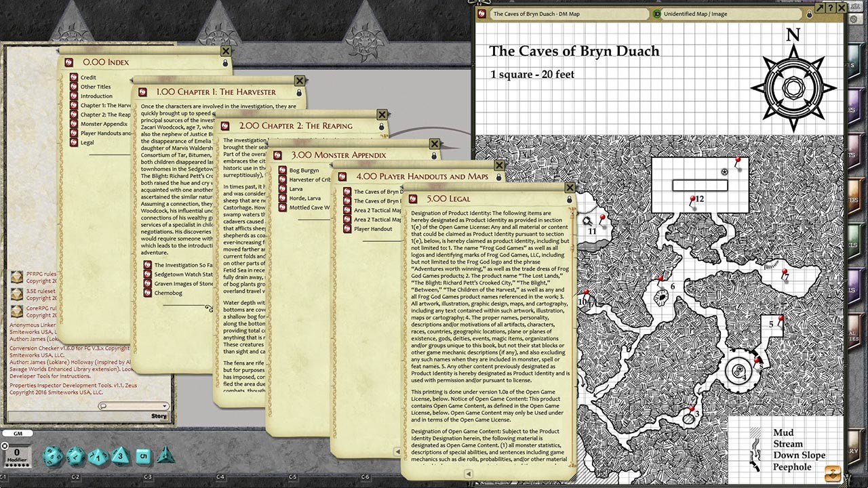Open the Legal entry in Index
This screenshot has height=488, width=868.
[x=87, y=143]
